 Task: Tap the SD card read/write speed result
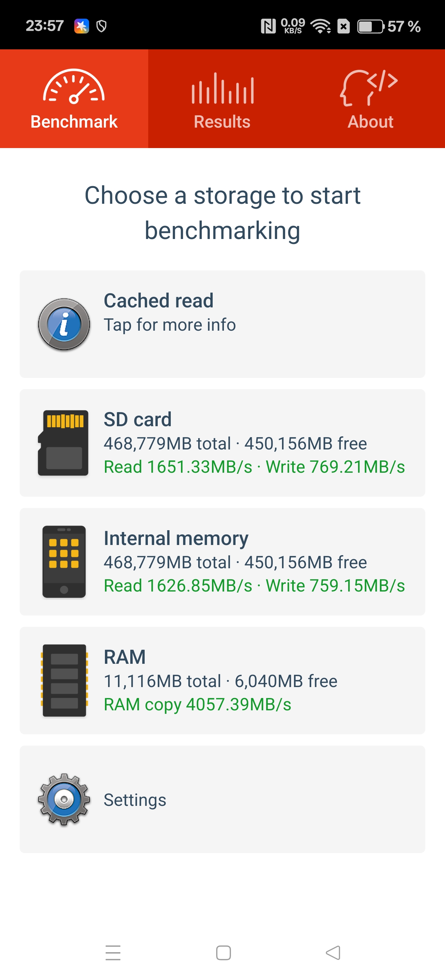coord(254,467)
